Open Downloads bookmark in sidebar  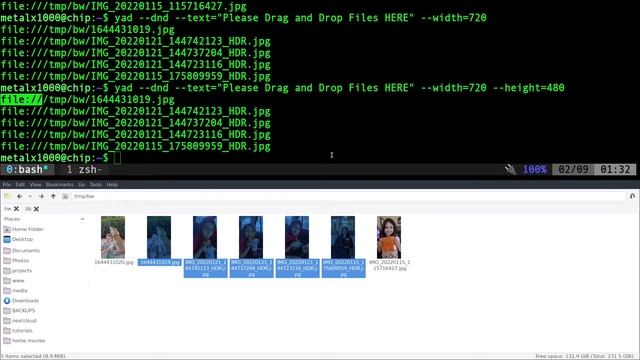[21, 301]
